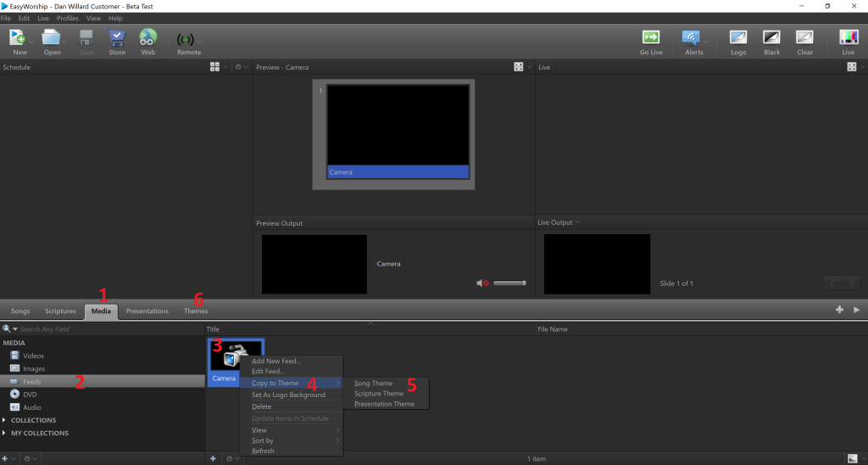Expand the MY COLLECTIONS tree node
Viewport: 868px width, 465px height.
click(x=5, y=433)
